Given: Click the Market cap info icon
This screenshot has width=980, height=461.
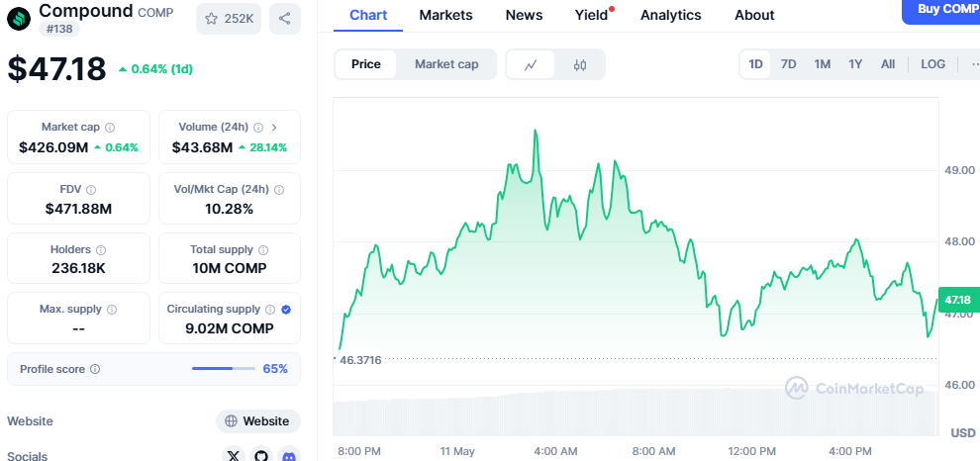Looking at the screenshot, I should [x=110, y=128].
